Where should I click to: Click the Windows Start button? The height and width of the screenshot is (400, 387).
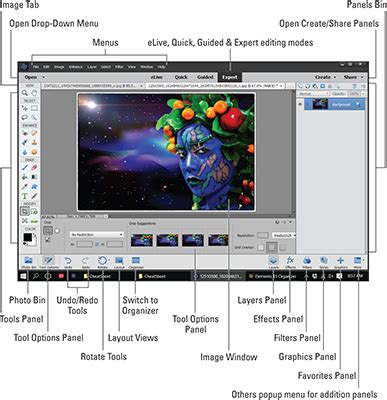[23, 276]
